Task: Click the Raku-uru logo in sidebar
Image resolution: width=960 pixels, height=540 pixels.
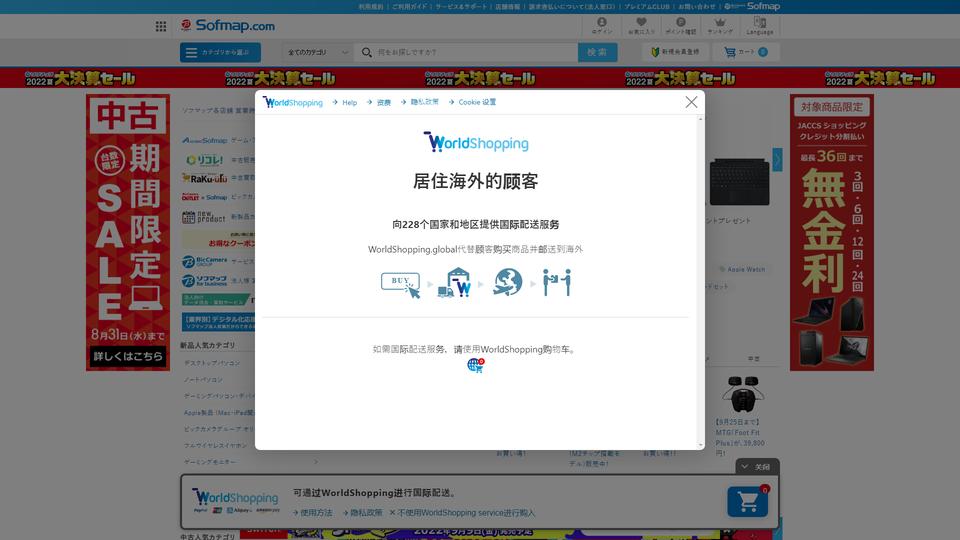Action: [204, 178]
